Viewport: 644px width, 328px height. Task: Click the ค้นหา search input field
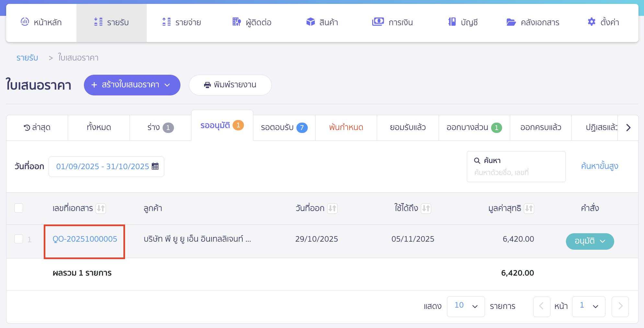click(516, 172)
